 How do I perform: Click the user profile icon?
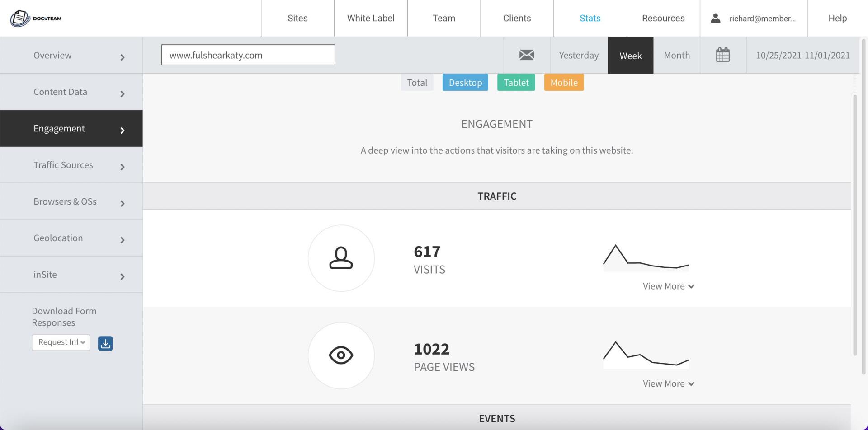pos(715,19)
